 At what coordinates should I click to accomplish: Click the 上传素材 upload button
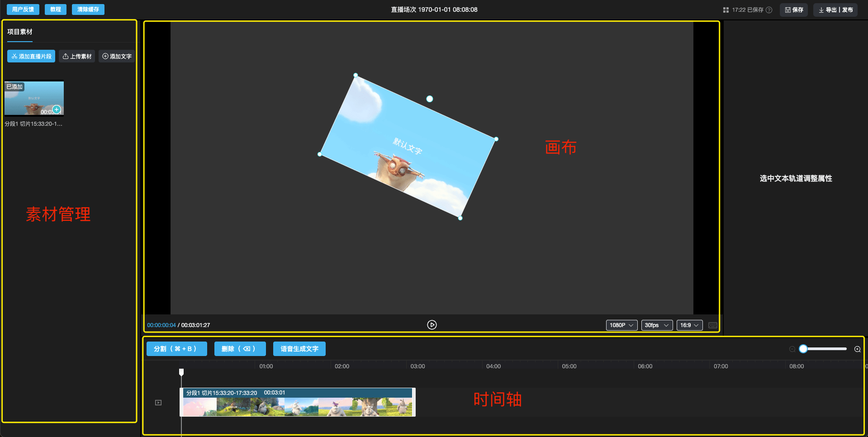click(77, 56)
